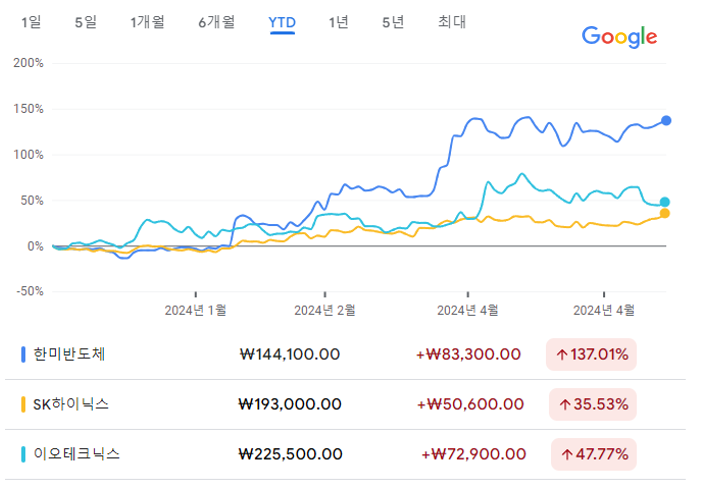Click the ↑47.77% change badge
The image size is (703, 493).
(x=594, y=454)
